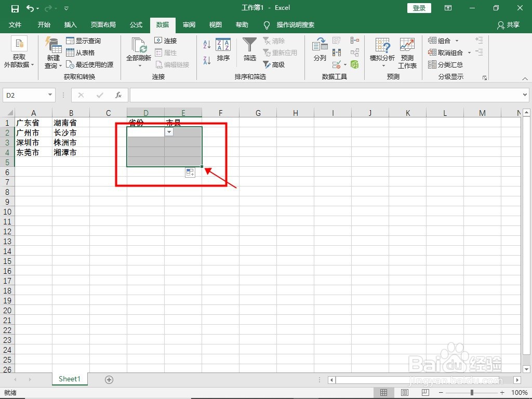532x399 pixels.
Task: Switch to the 插入 (Insert) tab
Action: (71, 25)
